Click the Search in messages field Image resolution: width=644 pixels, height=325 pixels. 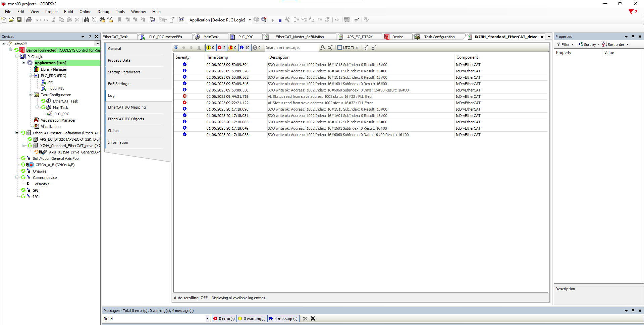tap(291, 48)
